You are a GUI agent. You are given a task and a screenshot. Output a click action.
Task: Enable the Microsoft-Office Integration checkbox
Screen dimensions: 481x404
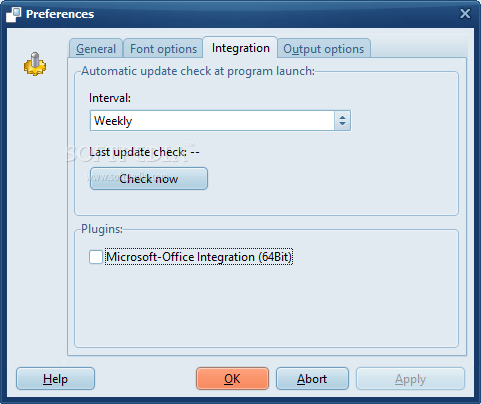click(96, 257)
